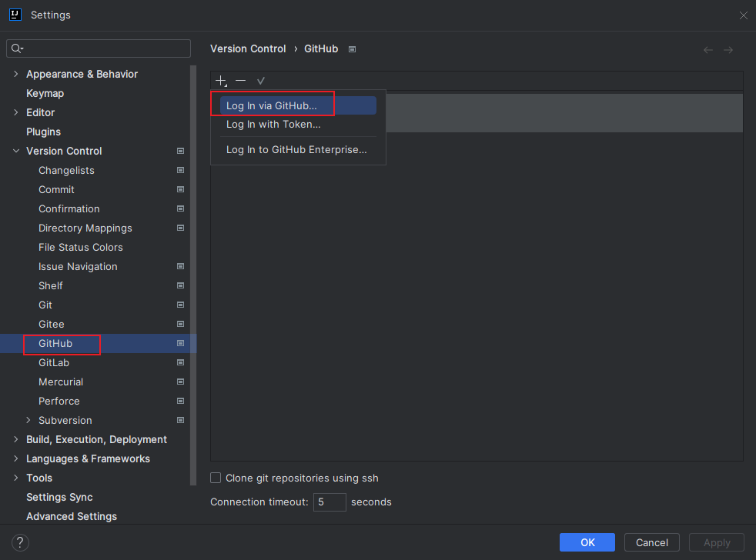Select the Gitee settings entry

point(51,325)
